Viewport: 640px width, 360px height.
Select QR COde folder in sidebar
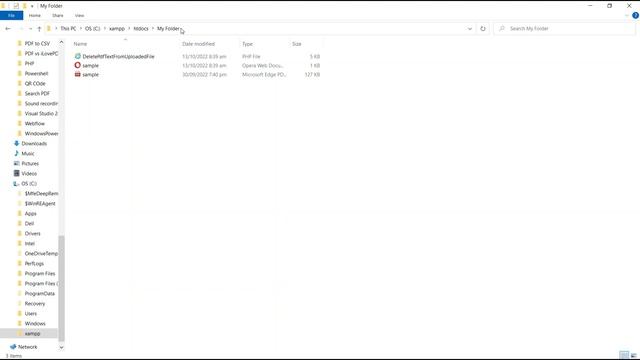(35, 83)
